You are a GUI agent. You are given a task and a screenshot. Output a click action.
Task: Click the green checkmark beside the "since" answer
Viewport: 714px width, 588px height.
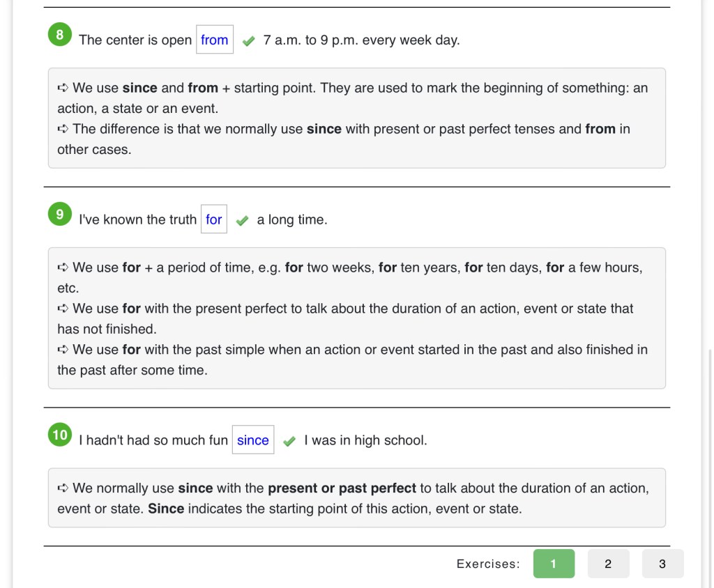pos(289,441)
